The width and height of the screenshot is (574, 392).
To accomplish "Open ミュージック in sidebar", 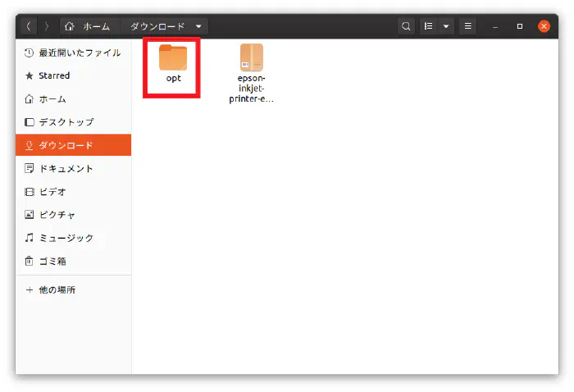I will 66,238.
